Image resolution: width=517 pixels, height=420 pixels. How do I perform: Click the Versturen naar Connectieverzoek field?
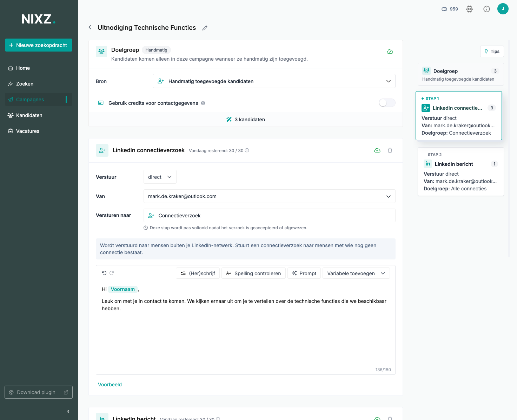[270, 216]
